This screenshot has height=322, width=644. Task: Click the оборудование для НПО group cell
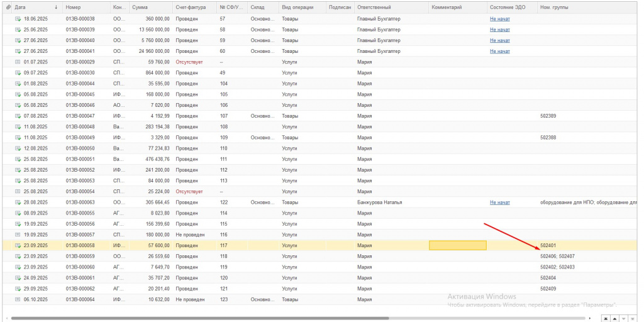click(588, 203)
